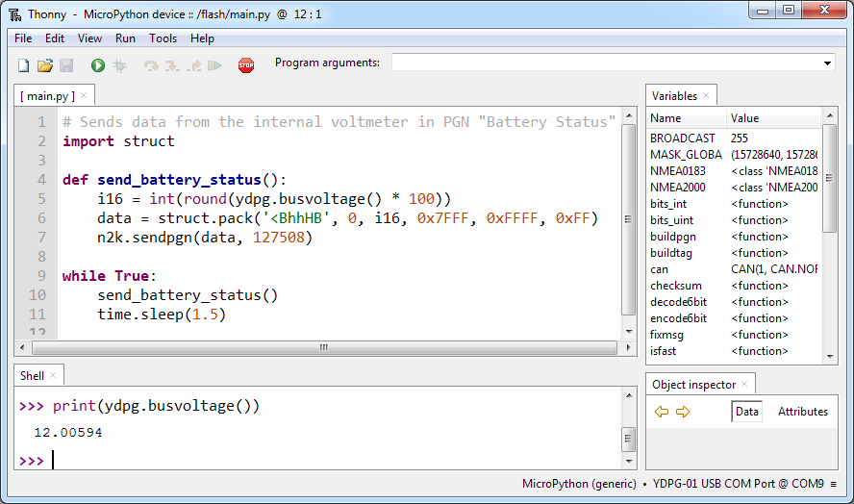Click the Resume debug icon

(x=215, y=66)
